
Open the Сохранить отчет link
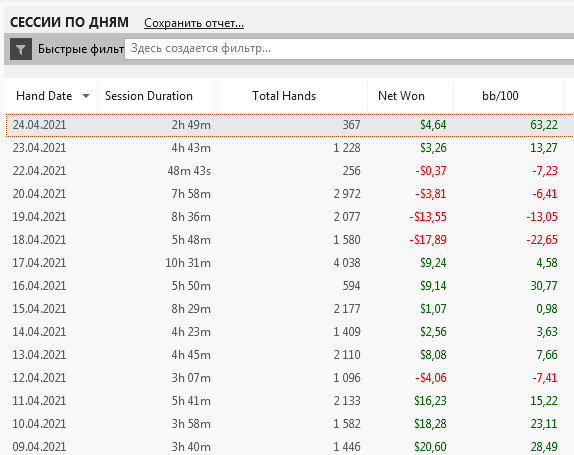pyautogui.click(x=194, y=23)
